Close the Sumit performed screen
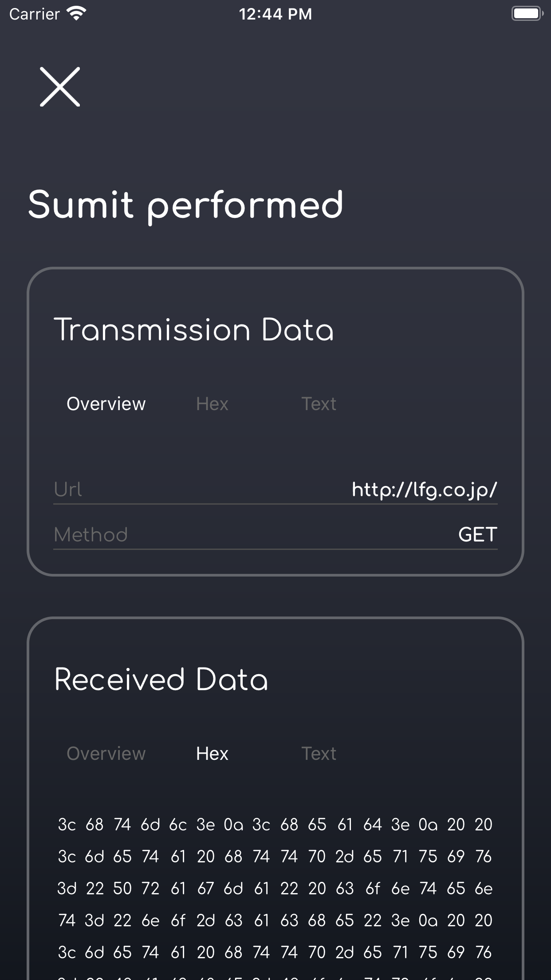 pos(59,87)
